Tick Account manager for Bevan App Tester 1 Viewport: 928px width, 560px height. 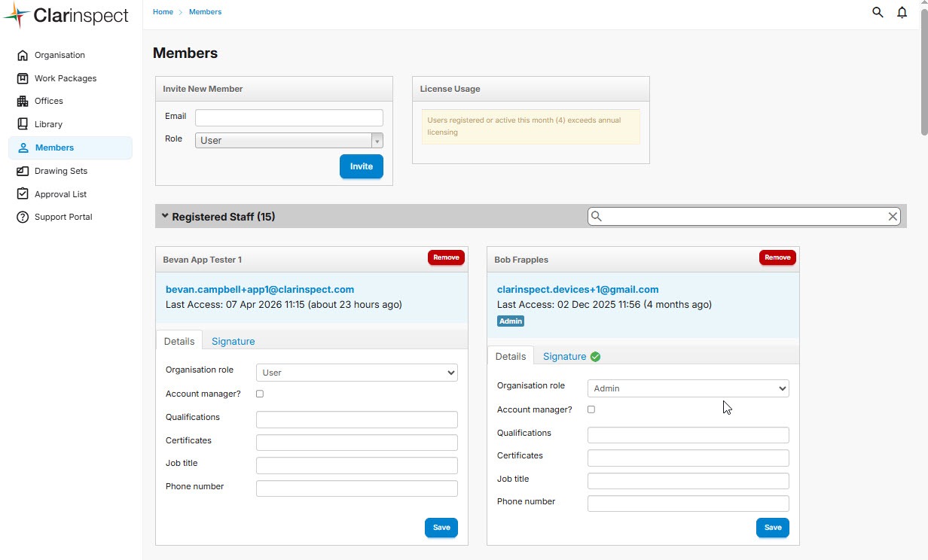click(x=260, y=394)
